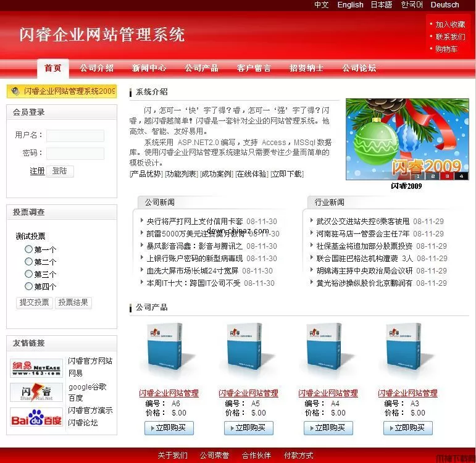The height and width of the screenshot is (463, 476).
Task: Open the 闪睿官方网站 friendly link
Action: pyautogui.click(x=90, y=361)
